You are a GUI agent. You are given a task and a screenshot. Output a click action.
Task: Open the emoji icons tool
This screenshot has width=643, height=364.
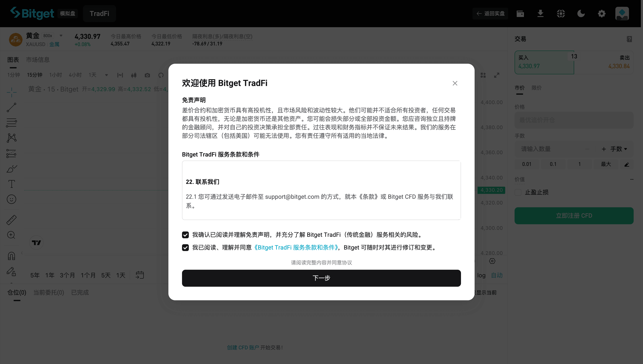click(11, 199)
